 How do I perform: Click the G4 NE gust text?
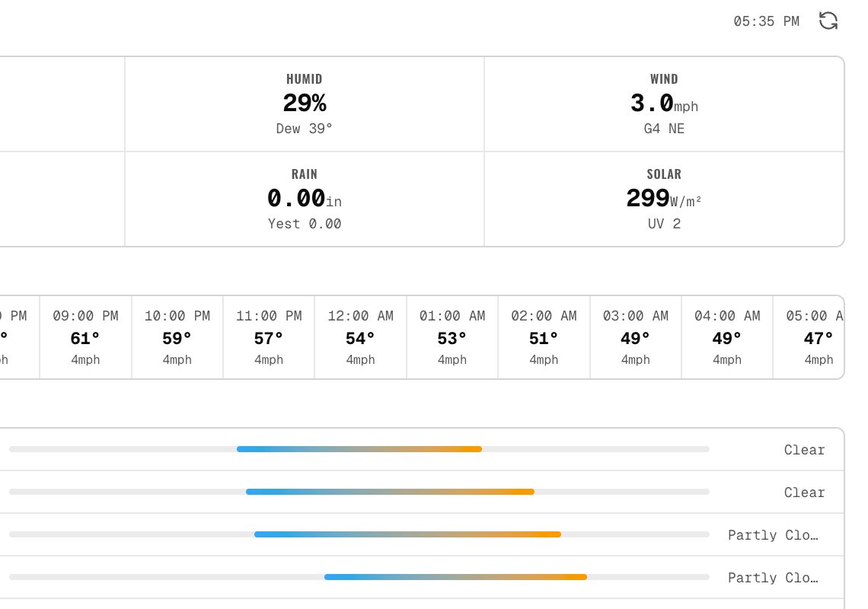tap(664, 129)
